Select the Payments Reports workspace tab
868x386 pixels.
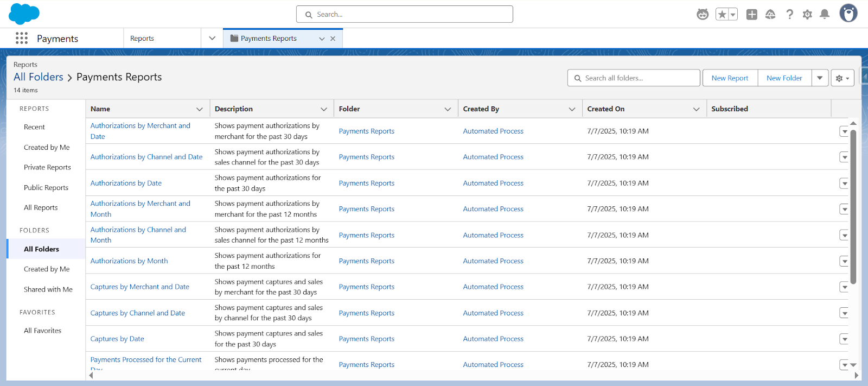click(269, 39)
